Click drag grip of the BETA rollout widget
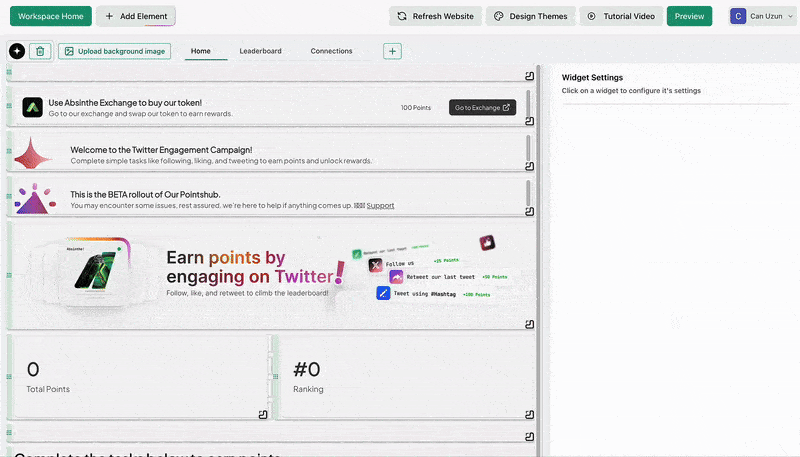The width and height of the screenshot is (800, 457). (x=9, y=196)
